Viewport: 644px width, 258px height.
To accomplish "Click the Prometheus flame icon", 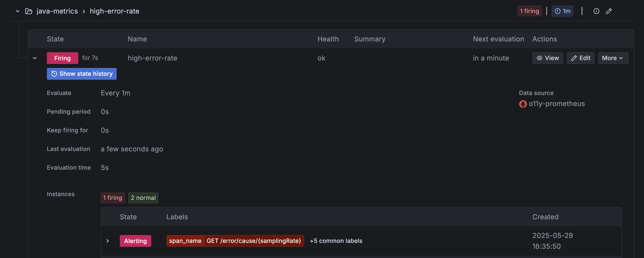I will pyautogui.click(x=523, y=104).
